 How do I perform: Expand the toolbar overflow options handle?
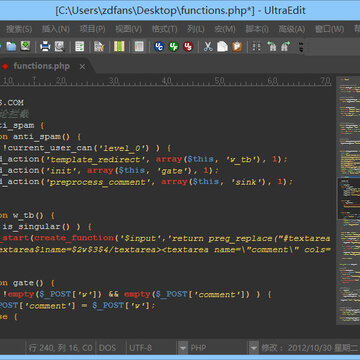[301, 47]
